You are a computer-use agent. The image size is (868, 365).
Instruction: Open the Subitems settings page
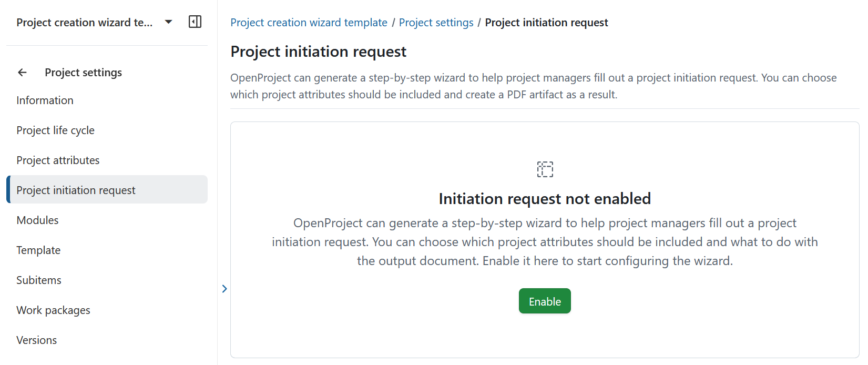click(x=39, y=280)
